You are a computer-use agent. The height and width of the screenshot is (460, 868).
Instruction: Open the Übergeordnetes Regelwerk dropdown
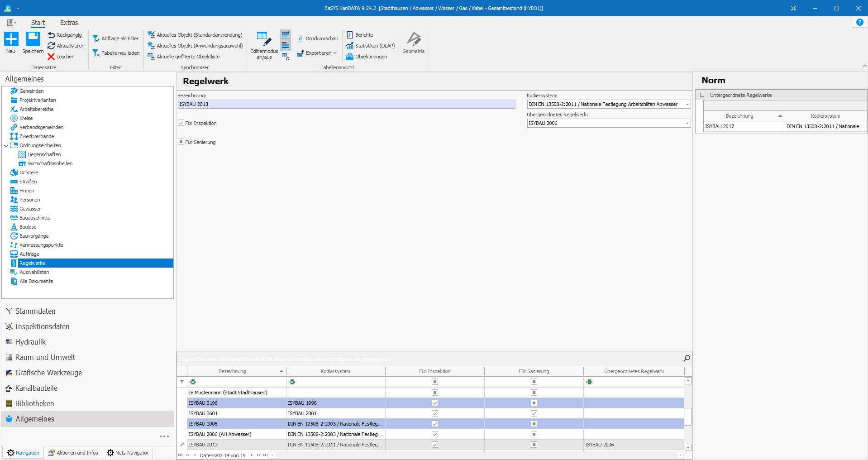[x=687, y=123]
